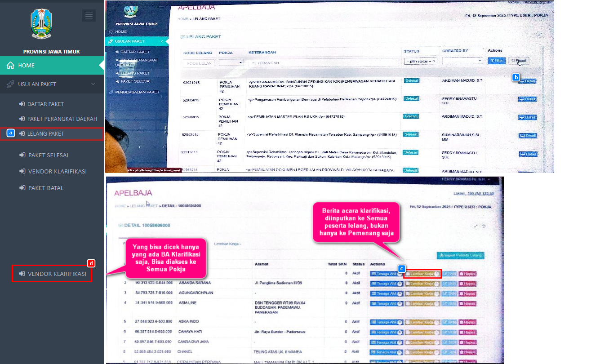Select LELANG PAKET in the main dark sidebar

42,134
